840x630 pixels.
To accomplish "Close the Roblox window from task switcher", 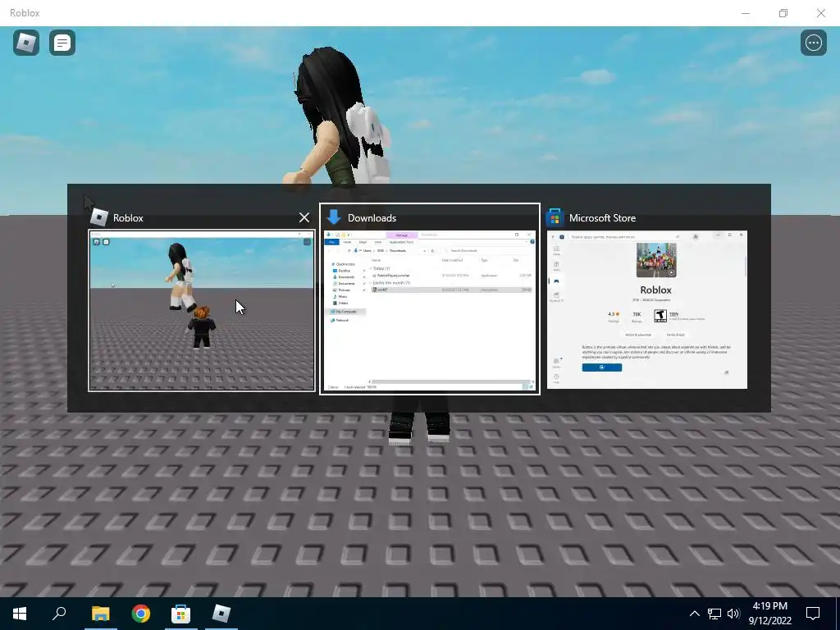I will point(304,217).
